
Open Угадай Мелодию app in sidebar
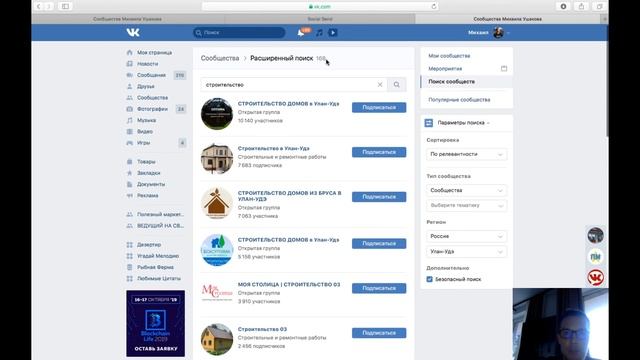click(x=158, y=256)
